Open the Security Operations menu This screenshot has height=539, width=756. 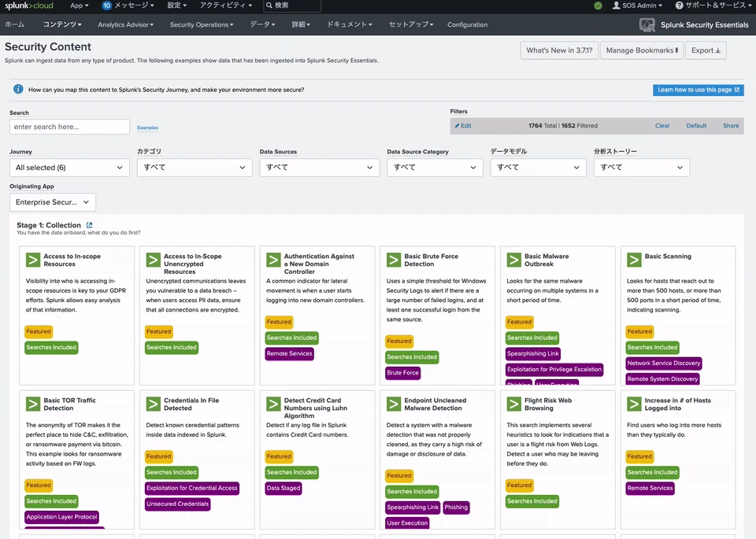[x=202, y=24]
